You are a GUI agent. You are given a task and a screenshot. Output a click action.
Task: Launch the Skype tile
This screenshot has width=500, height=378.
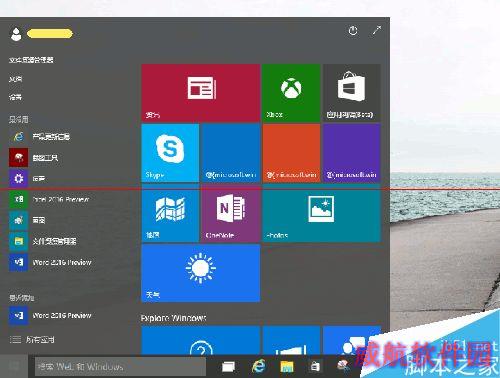point(170,153)
